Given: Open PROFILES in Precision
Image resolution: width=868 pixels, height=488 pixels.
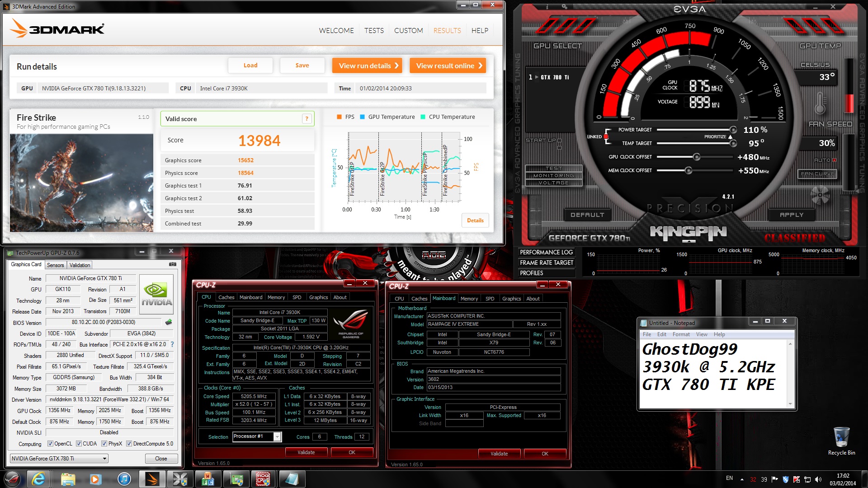Looking at the screenshot, I should (x=546, y=273).
